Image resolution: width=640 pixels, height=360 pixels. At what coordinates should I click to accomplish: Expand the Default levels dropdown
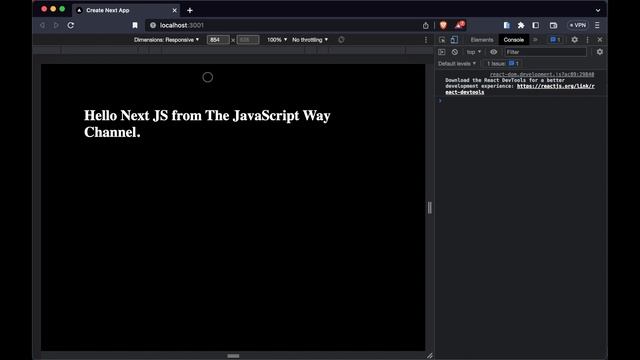(x=457, y=64)
